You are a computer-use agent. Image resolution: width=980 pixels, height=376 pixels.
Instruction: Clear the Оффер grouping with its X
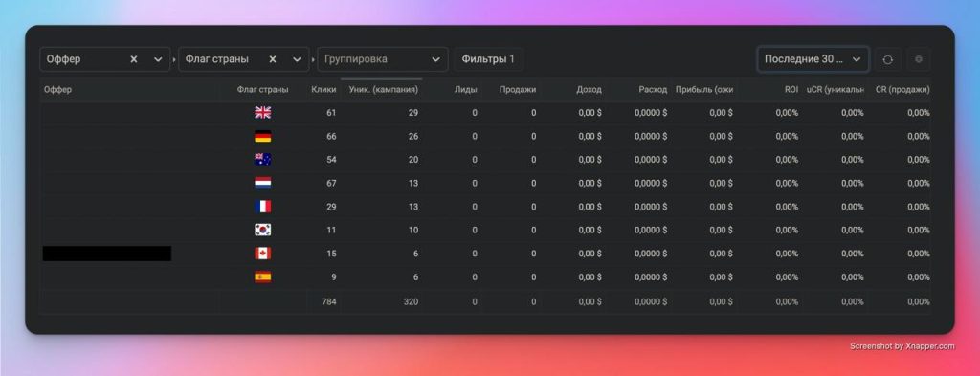134,59
